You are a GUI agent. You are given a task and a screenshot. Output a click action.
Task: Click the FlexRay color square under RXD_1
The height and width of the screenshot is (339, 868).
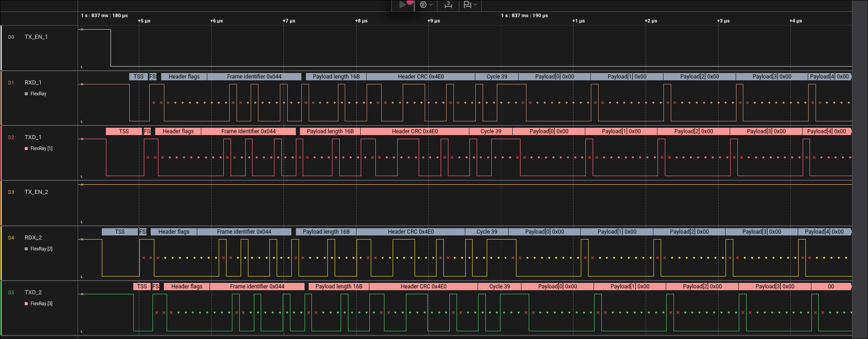26,94
